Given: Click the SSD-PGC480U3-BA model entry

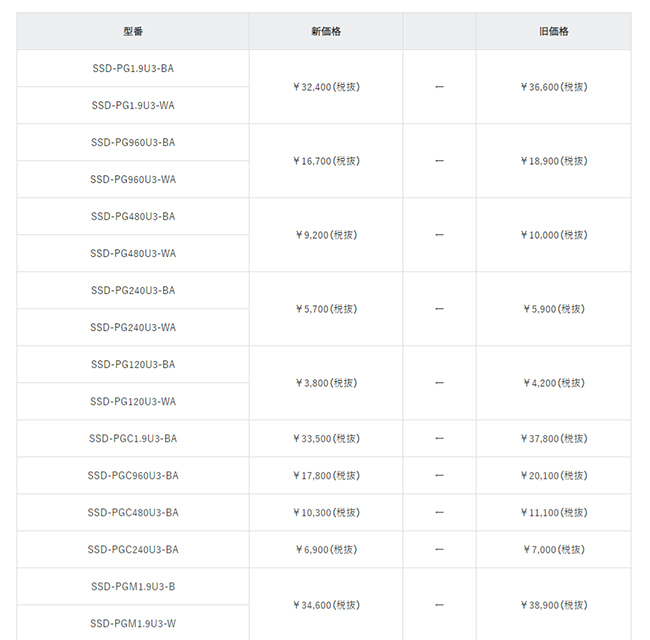Looking at the screenshot, I should click(x=133, y=512).
